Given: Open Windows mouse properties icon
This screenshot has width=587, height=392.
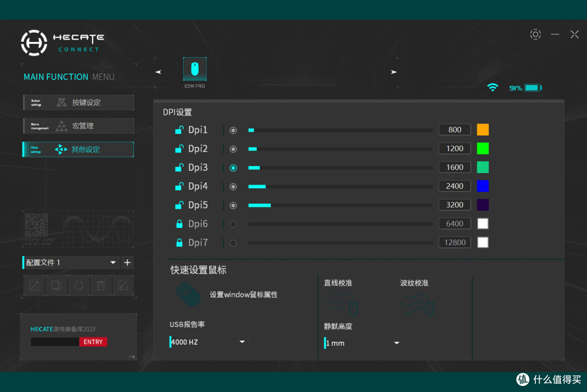Looking at the screenshot, I should [x=188, y=295].
